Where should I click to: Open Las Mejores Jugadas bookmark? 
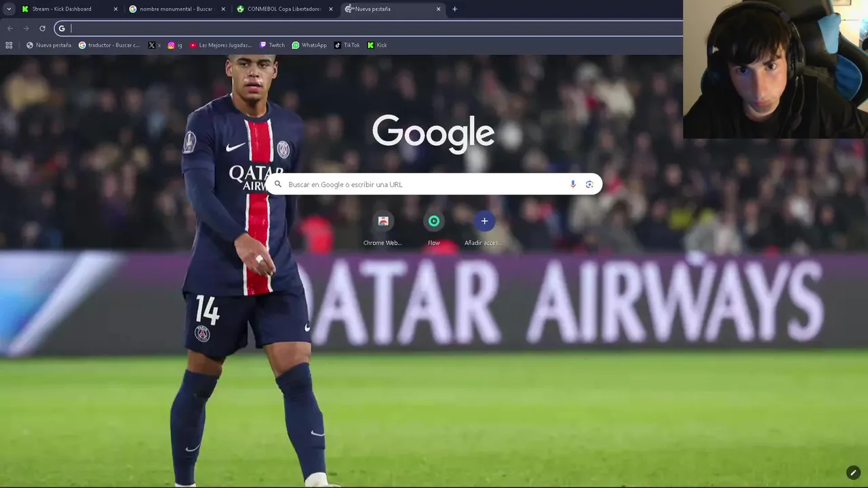point(220,45)
